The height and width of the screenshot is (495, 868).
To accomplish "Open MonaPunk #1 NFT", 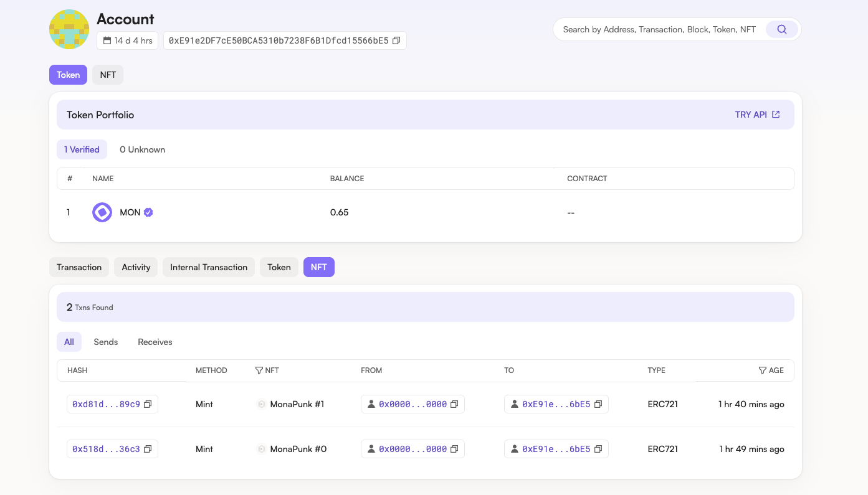I will (297, 404).
